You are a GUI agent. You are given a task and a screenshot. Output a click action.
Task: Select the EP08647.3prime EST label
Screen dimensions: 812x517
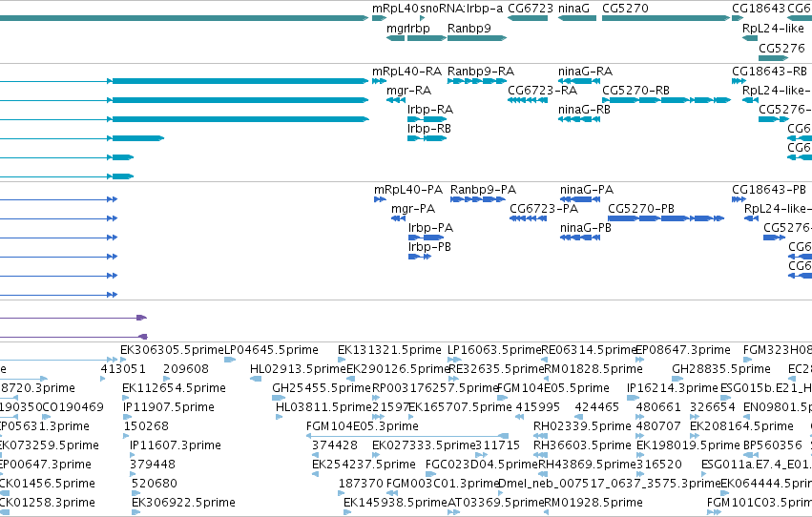click(x=682, y=350)
